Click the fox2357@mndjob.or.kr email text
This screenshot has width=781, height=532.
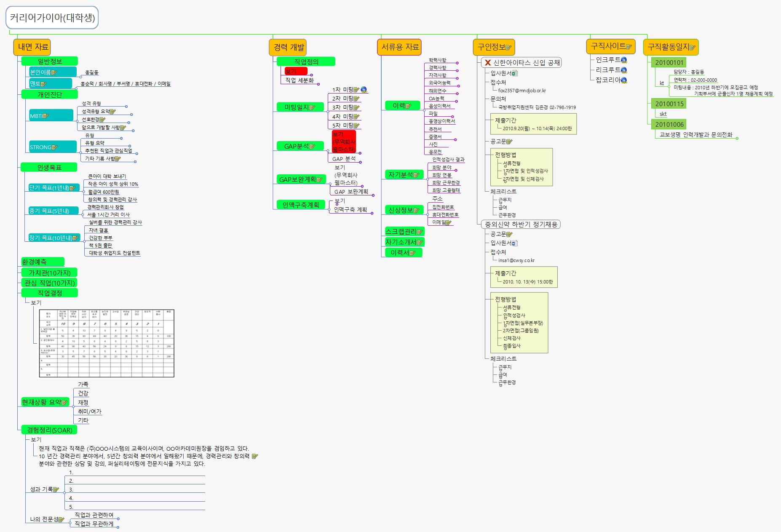pyautogui.click(x=522, y=91)
